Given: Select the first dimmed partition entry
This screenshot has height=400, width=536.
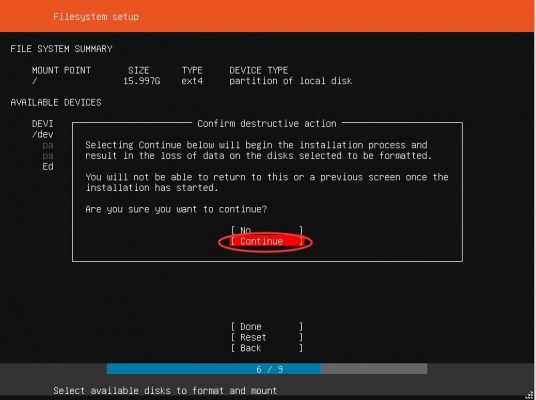Looking at the screenshot, I should [x=48, y=145].
